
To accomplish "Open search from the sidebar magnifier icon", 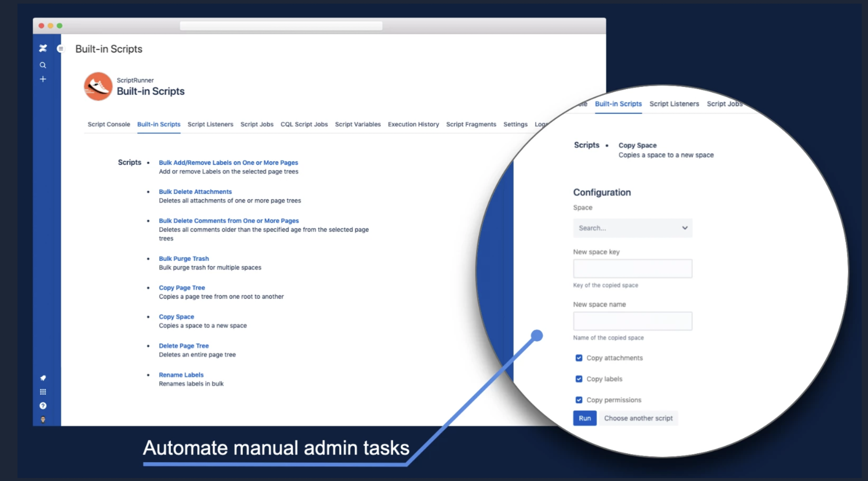I will (x=43, y=65).
